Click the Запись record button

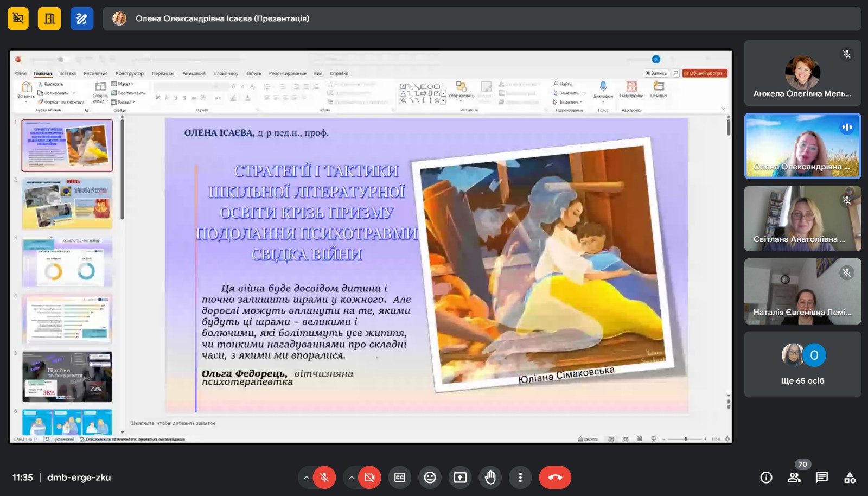coord(656,73)
